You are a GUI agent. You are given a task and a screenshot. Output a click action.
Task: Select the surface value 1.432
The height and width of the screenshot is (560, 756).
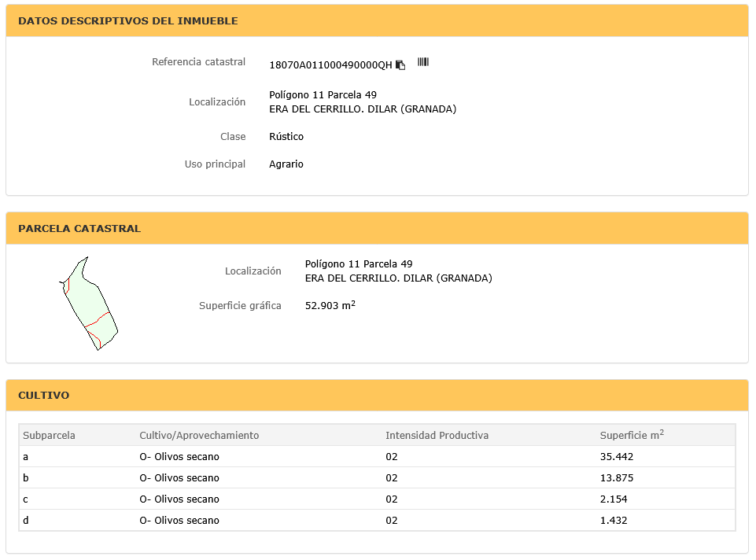614,520
